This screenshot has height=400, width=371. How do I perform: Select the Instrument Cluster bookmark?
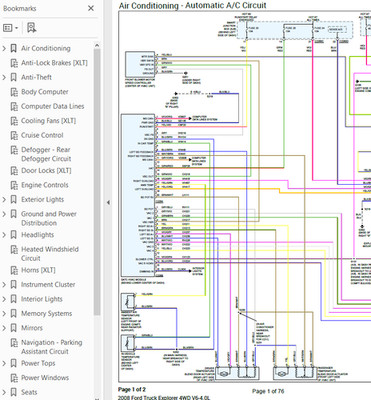tap(48, 285)
